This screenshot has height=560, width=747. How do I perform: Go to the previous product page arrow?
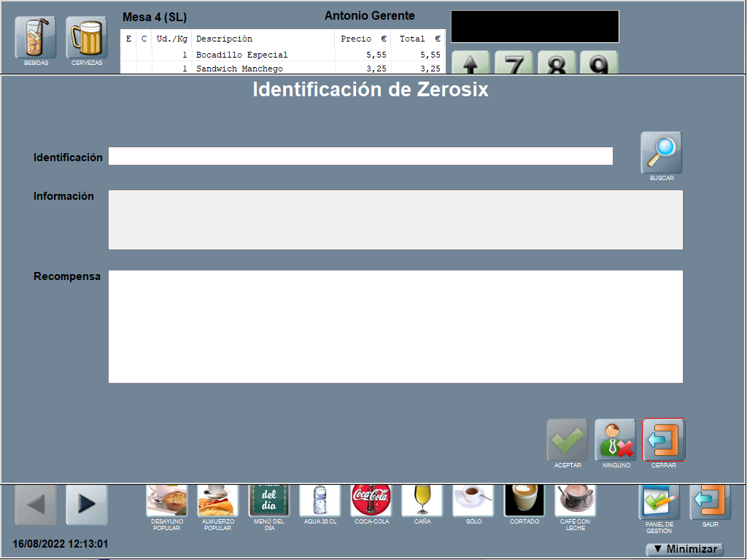36,505
